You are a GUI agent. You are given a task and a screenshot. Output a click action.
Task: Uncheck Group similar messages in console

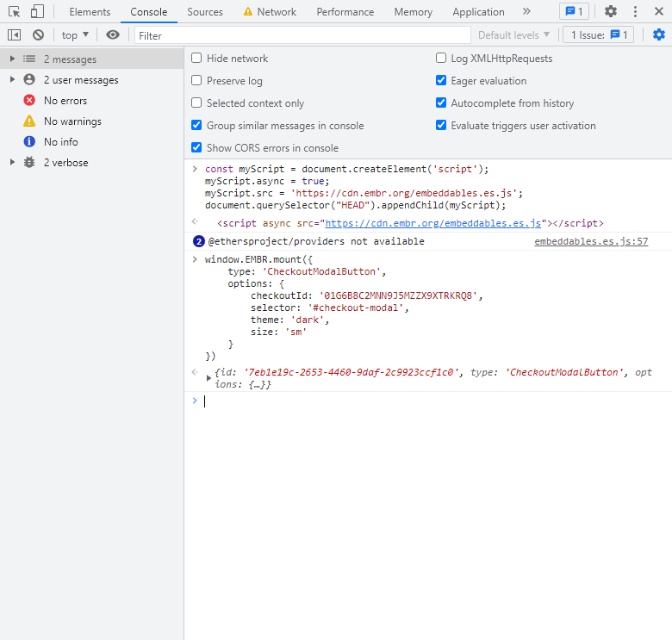[196, 125]
